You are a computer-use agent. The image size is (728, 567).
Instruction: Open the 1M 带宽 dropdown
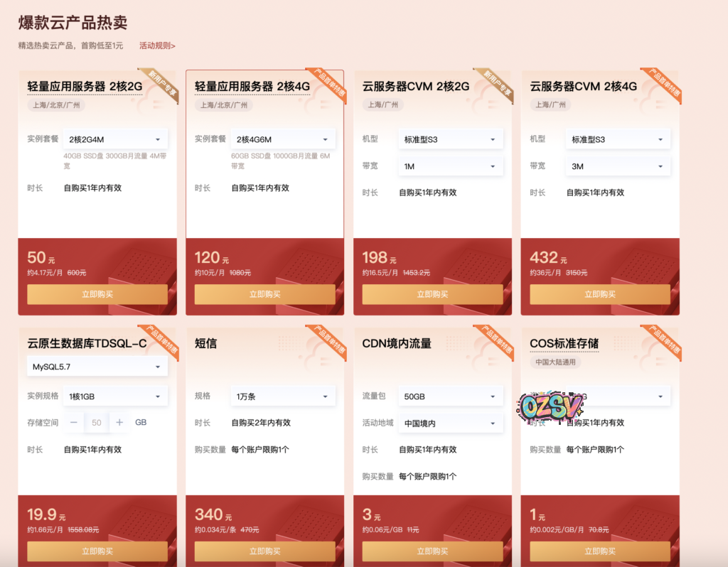450,166
